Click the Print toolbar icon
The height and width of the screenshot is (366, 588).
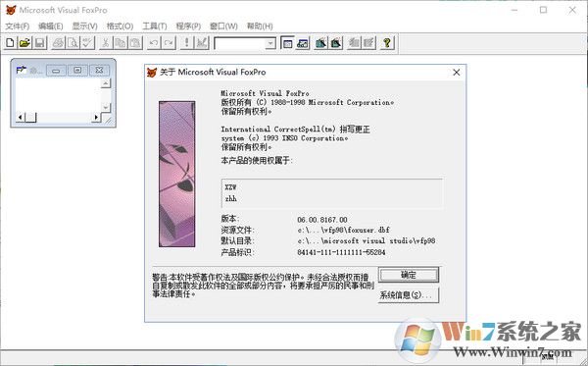(x=58, y=43)
